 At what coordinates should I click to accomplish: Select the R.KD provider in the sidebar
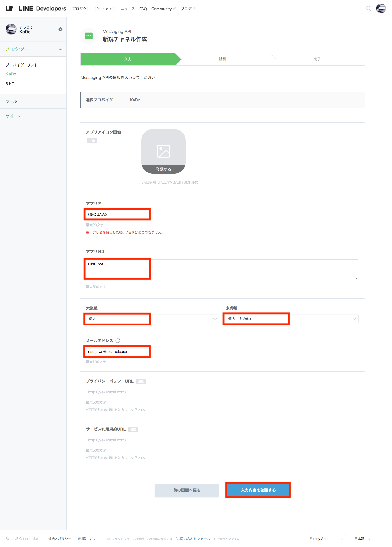10,84
